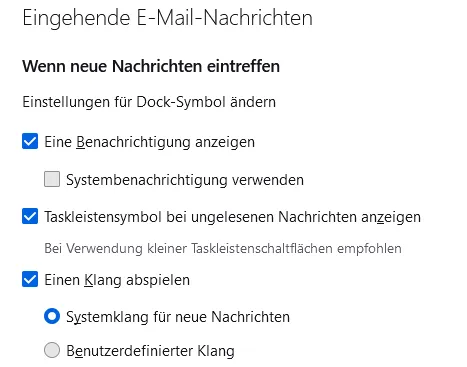
Task: Click the word 'Nachrichten' in the bold subheading
Action: tap(157, 66)
